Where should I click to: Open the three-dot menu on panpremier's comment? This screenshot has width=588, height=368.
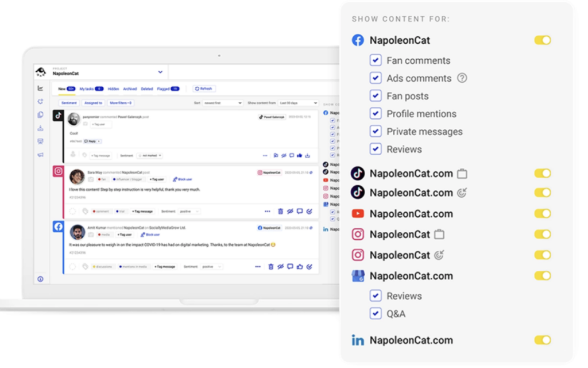tap(265, 155)
